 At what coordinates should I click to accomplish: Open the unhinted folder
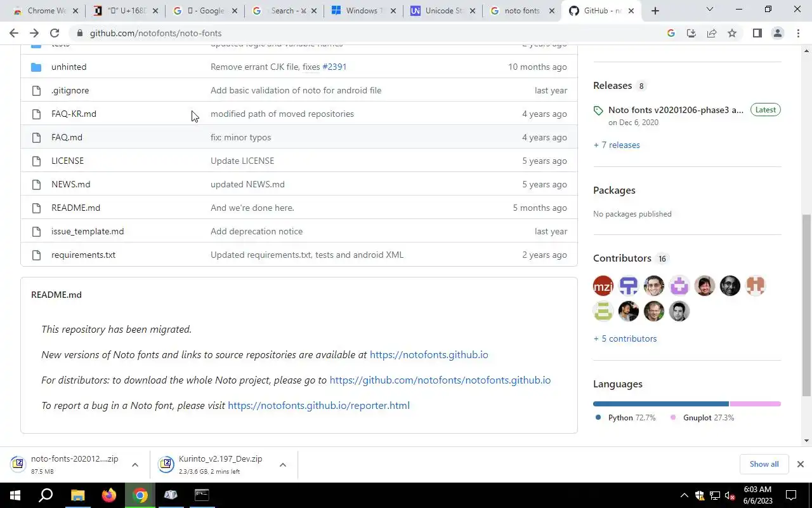[69, 67]
